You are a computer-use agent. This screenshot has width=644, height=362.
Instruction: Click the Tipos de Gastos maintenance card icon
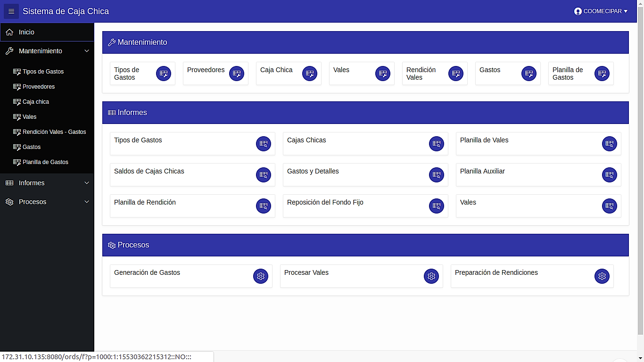[x=164, y=74]
